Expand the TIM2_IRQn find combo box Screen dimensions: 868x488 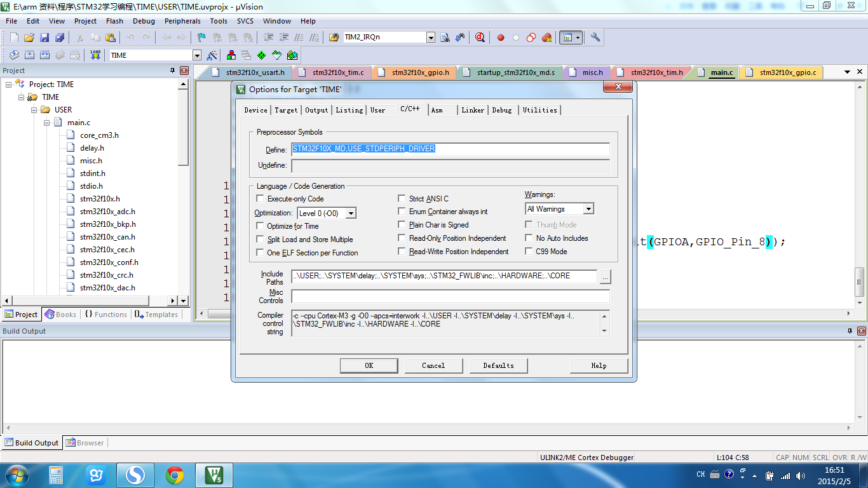431,37
